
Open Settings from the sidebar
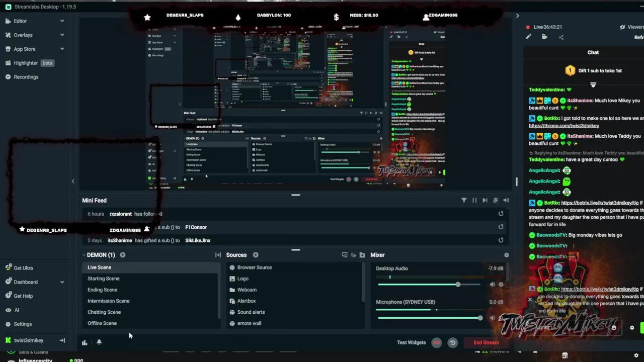(23, 324)
